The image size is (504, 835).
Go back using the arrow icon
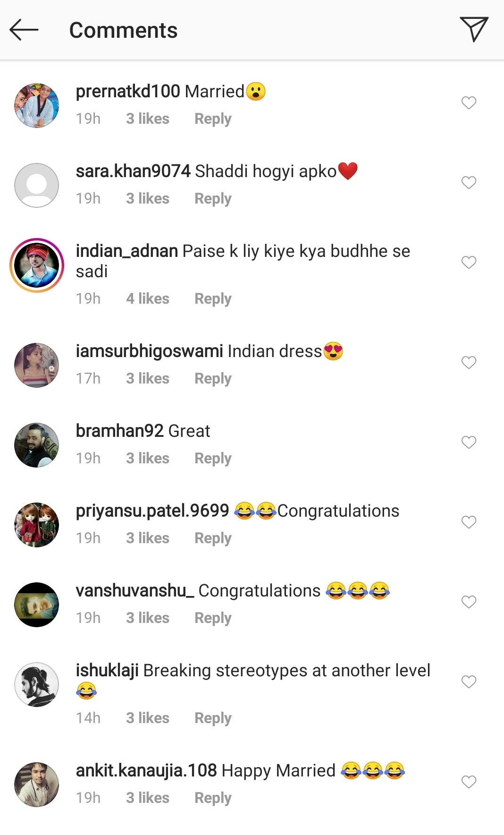point(24,30)
